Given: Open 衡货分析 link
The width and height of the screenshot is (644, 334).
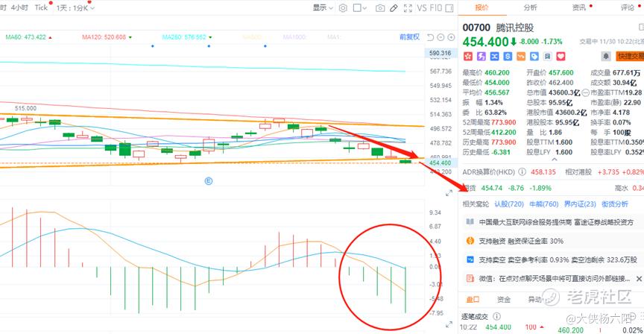Looking at the screenshot, I should pos(615,204).
